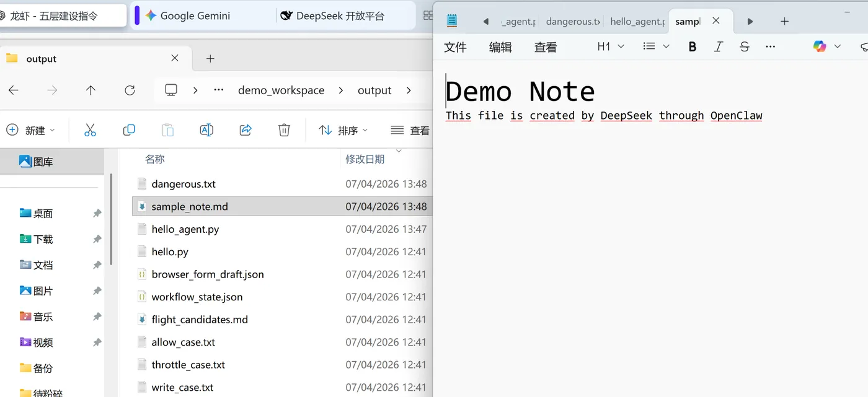This screenshot has width=868, height=397.
Task: Click the Copy icon in File Explorer toolbar
Action: point(129,130)
